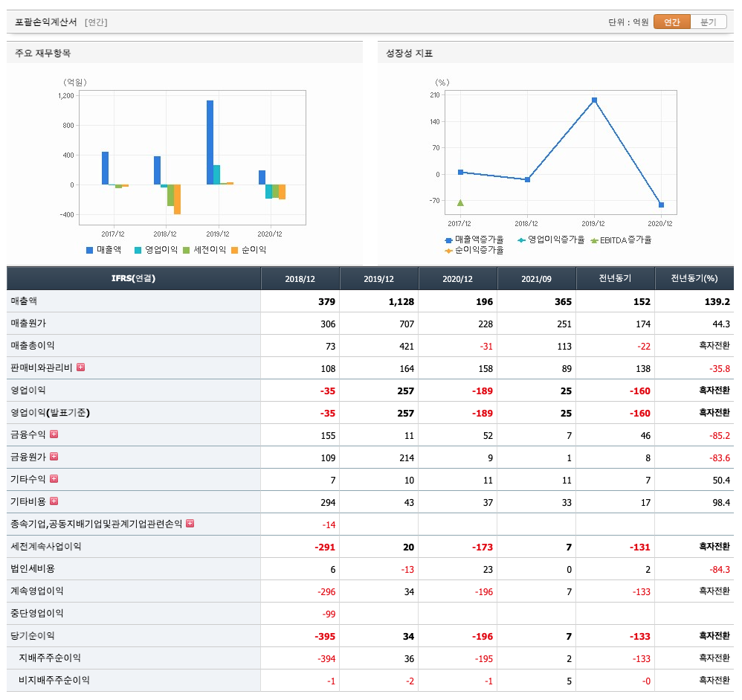Screen dimensions: 742x700
Task: Click the 매출총이익 row label
Action: point(33,345)
